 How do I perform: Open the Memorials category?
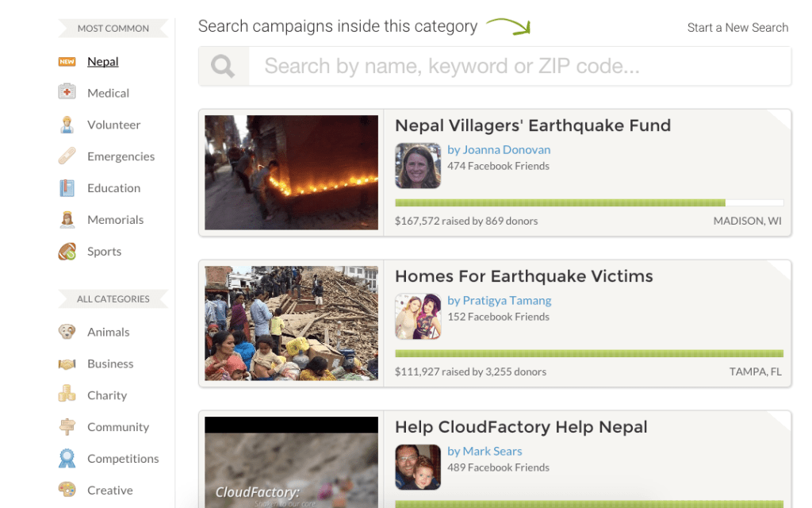click(x=115, y=220)
